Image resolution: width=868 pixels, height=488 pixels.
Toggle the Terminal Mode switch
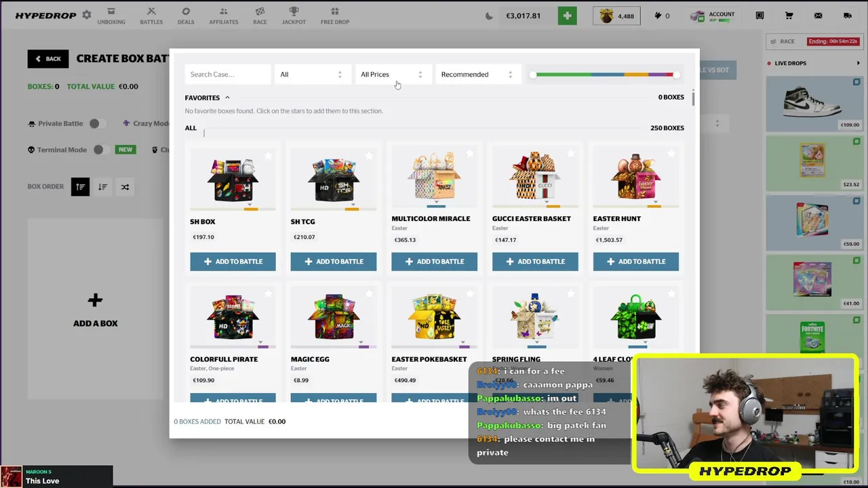100,150
